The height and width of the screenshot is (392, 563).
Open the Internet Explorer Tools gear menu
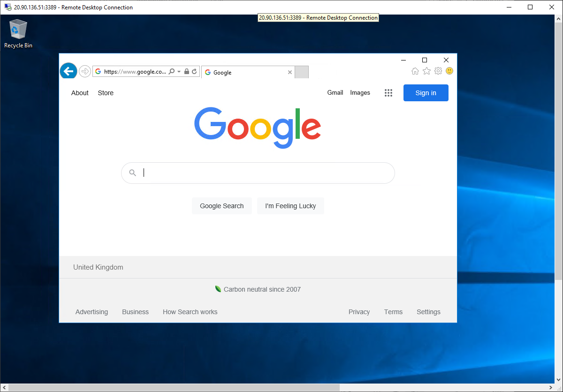click(438, 71)
